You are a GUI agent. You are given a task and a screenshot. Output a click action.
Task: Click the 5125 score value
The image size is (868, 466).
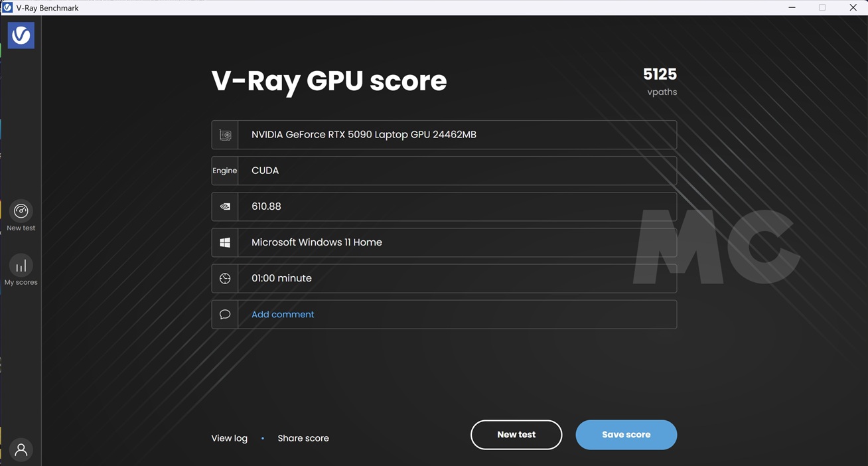click(x=660, y=74)
